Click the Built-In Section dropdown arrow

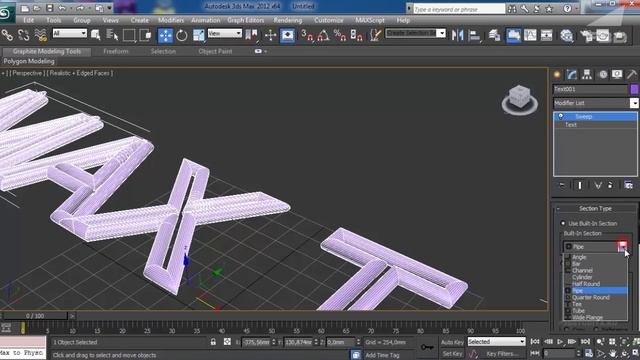pyautogui.click(x=622, y=246)
